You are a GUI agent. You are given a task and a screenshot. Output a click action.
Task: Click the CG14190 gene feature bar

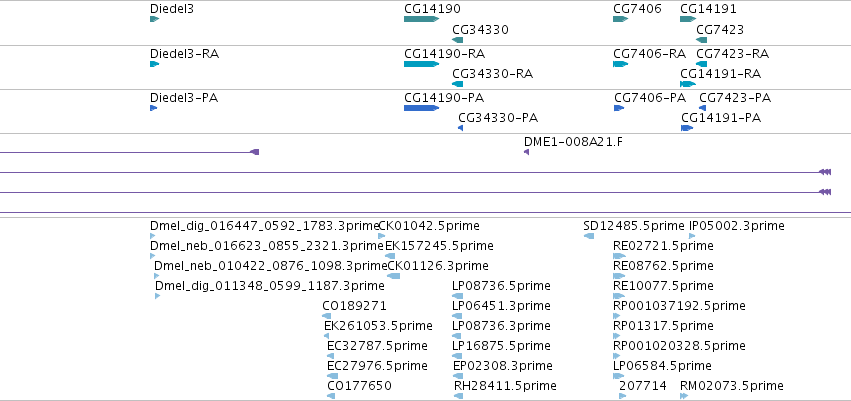[422, 19]
